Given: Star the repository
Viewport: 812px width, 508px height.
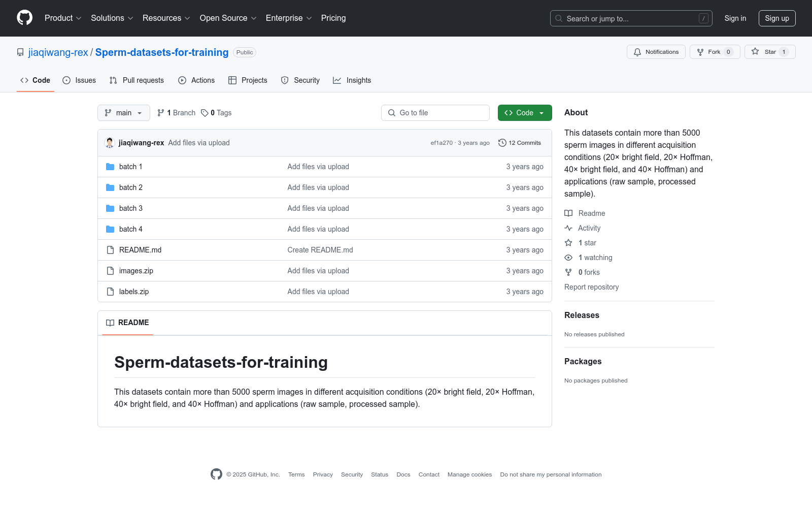Looking at the screenshot, I should point(770,52).
